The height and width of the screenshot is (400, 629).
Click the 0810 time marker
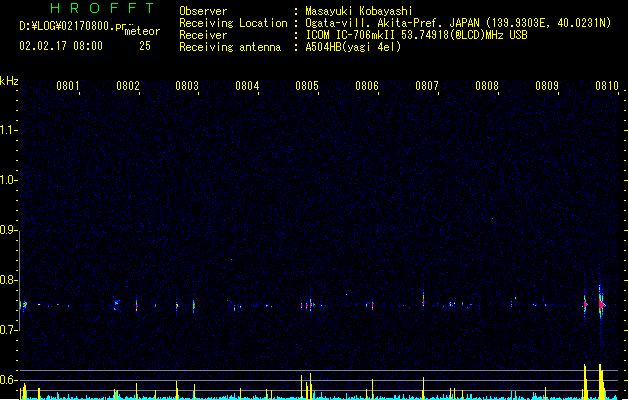click(x=607, y=86)
